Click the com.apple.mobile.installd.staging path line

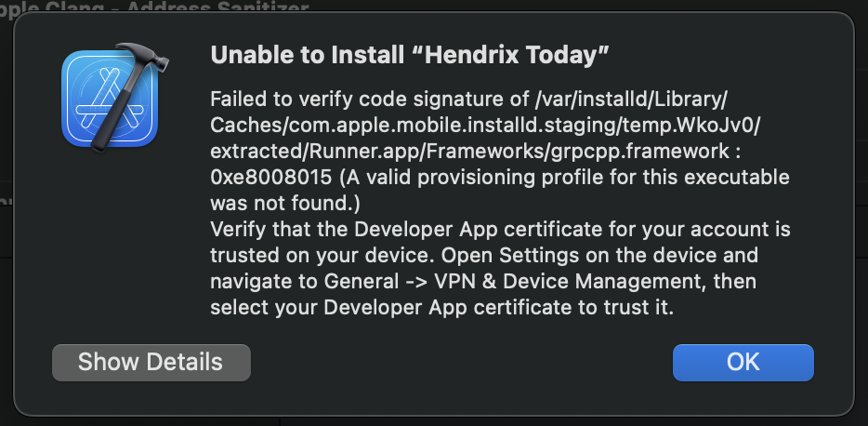tap(485, 126)
